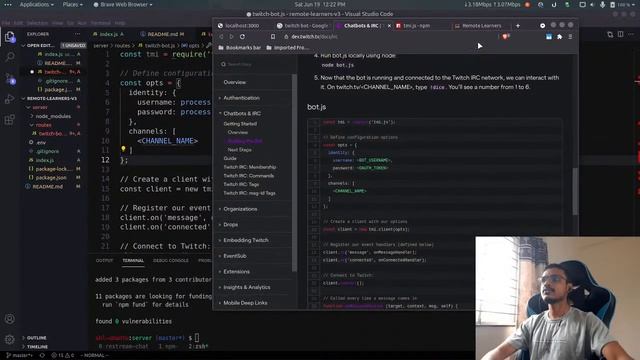The image size is (640, 360).
Task: Collapse the Chatbots & IRC docs section
Action: pyautogui.click(x=241, y=113)
